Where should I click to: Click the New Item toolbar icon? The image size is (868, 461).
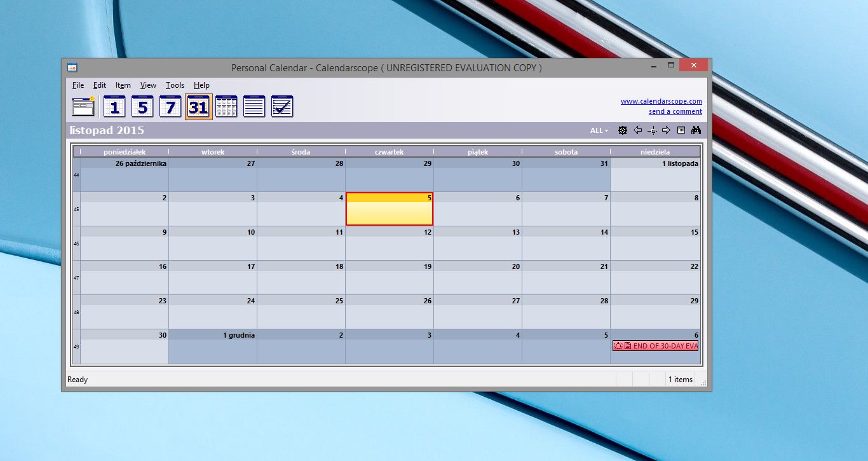tap(83, 107)
